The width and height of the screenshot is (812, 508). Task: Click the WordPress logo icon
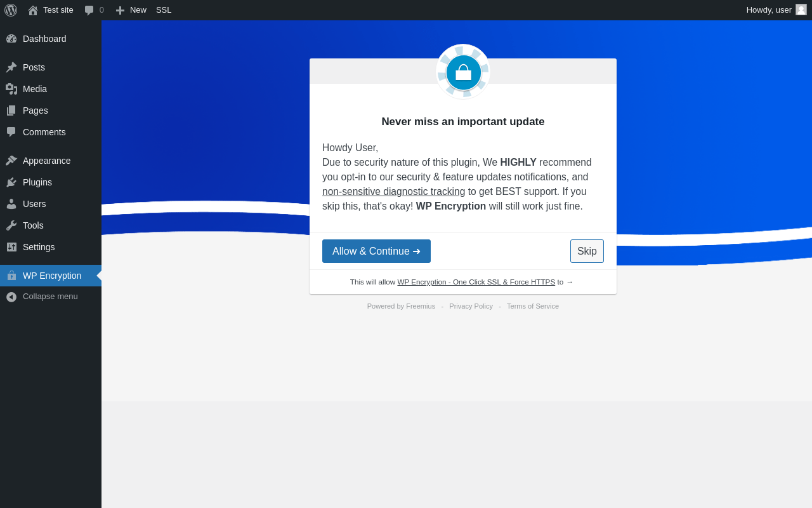coord(11,10)
